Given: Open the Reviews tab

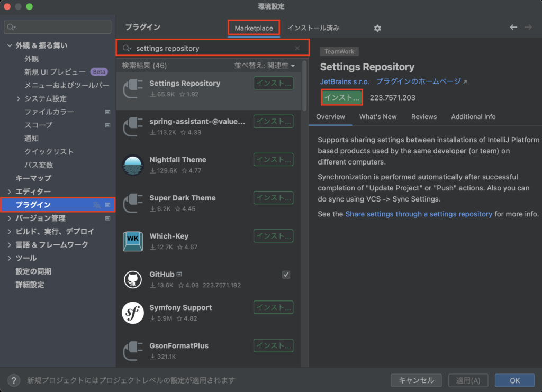Looking at the screenshot, I should pyautogui.click(x=424, y=117).
